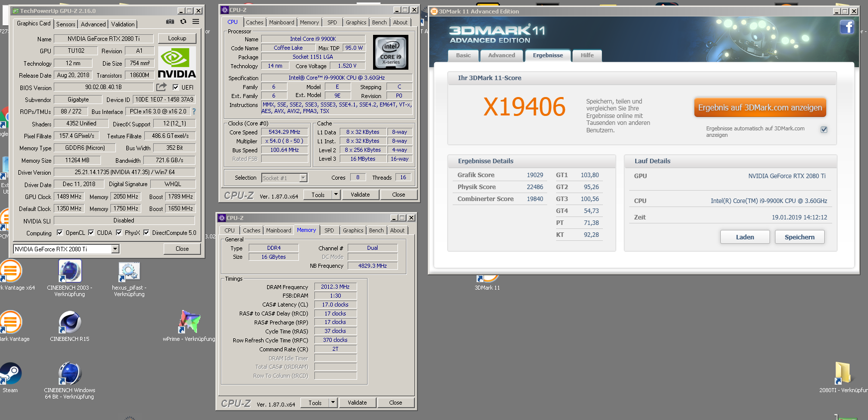Open Facebook icon in 3DMark 11
868x420 pixels.
847,27
